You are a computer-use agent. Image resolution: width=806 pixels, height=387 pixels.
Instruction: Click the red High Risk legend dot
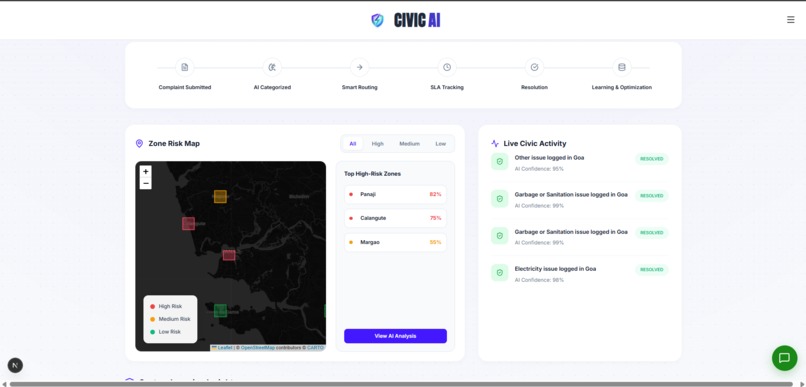pyautogui.click(x=152, y=306)
